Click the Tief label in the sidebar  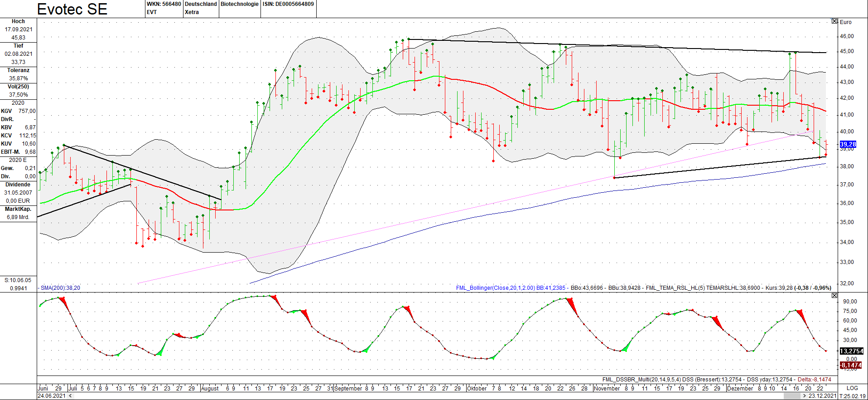18,46
